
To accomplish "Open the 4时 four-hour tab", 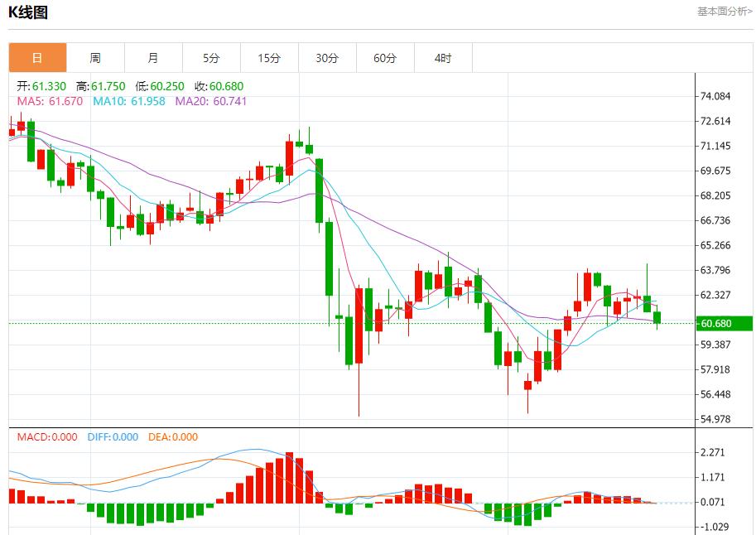I will tap(443, 58).
